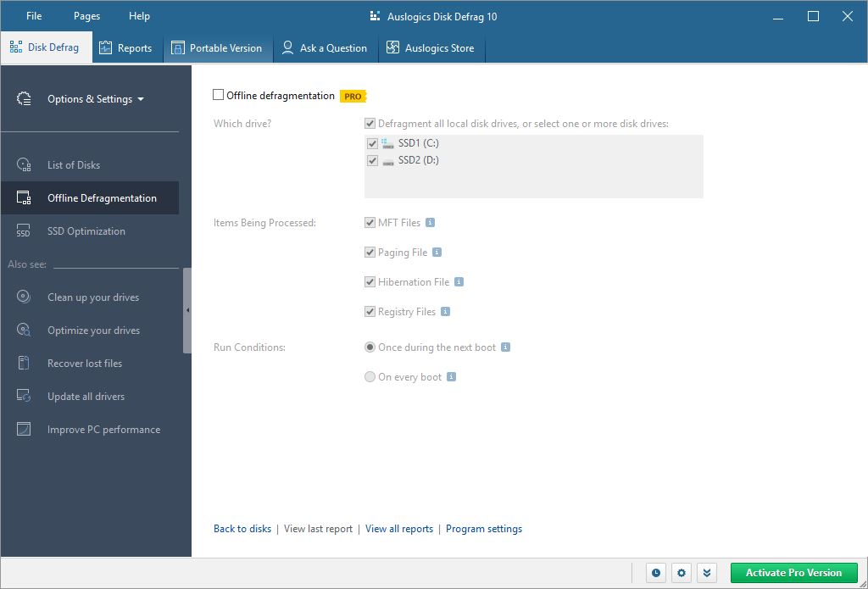Click info icon beside Once during next boot
868x589 pixels.
[505, 347]
